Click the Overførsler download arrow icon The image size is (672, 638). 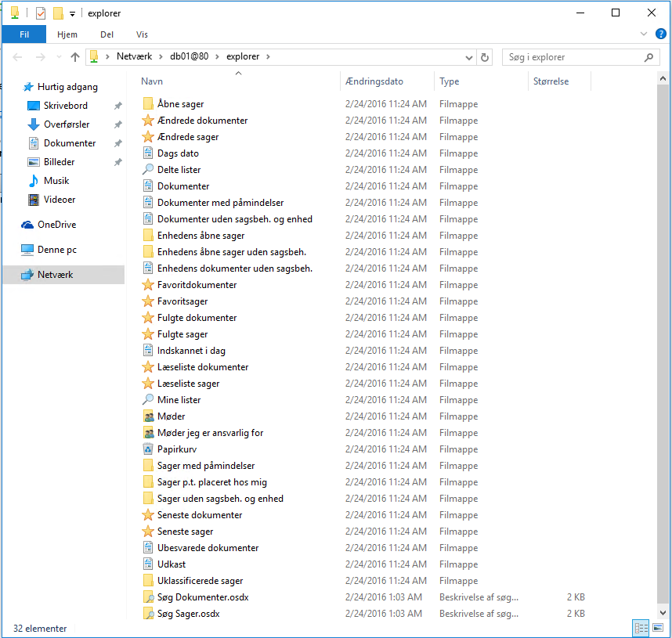pos(34,124)
